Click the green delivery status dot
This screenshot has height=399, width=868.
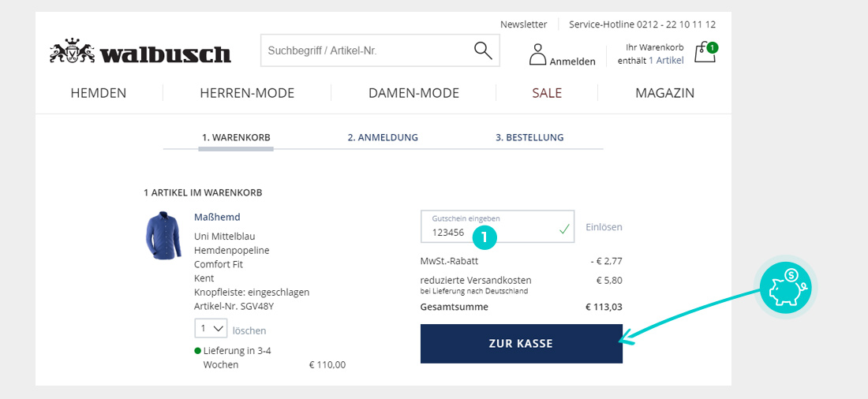(197, 351)
